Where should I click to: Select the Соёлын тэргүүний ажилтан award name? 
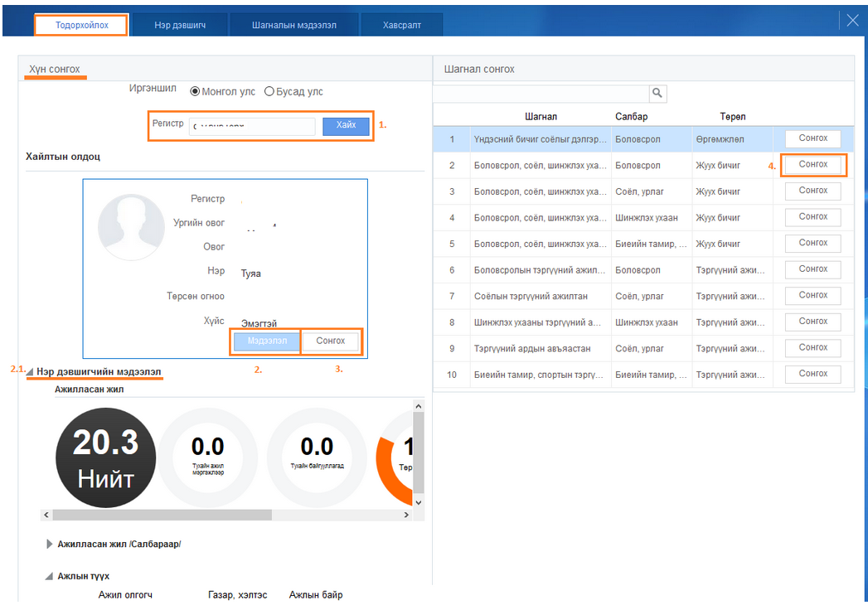click(531, 297)
